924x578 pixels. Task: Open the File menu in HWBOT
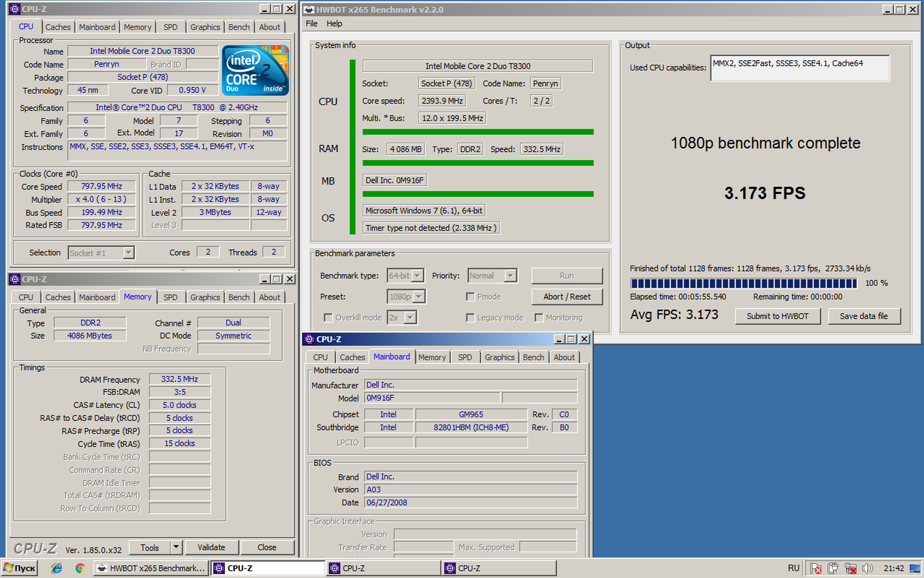[311, 24]
